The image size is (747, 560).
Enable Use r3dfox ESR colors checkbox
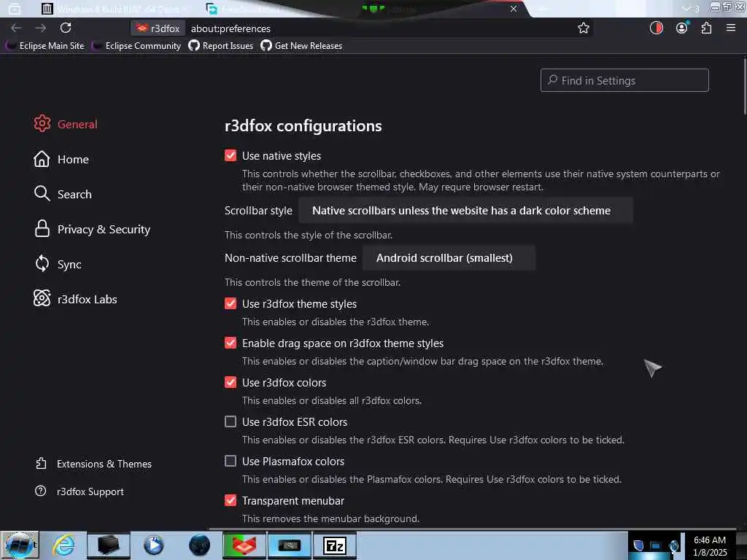tap(231, 422)
